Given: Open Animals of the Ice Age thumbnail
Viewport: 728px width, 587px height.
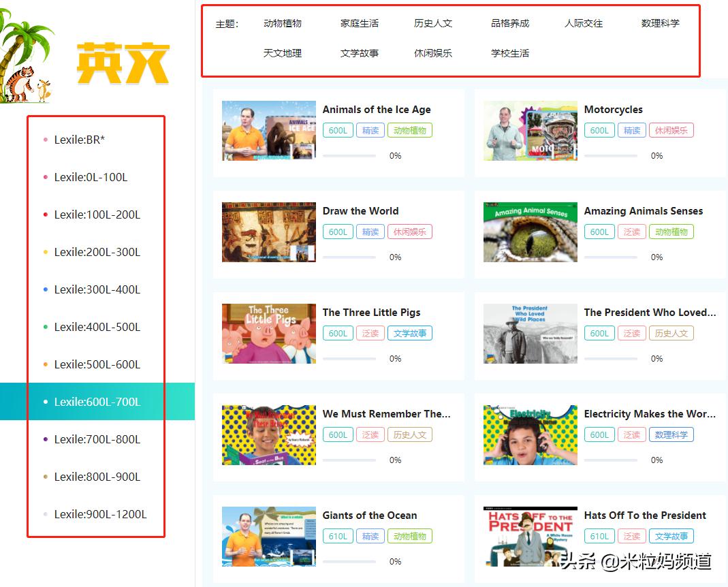Looking at the screenshot, I should [268, 131].
